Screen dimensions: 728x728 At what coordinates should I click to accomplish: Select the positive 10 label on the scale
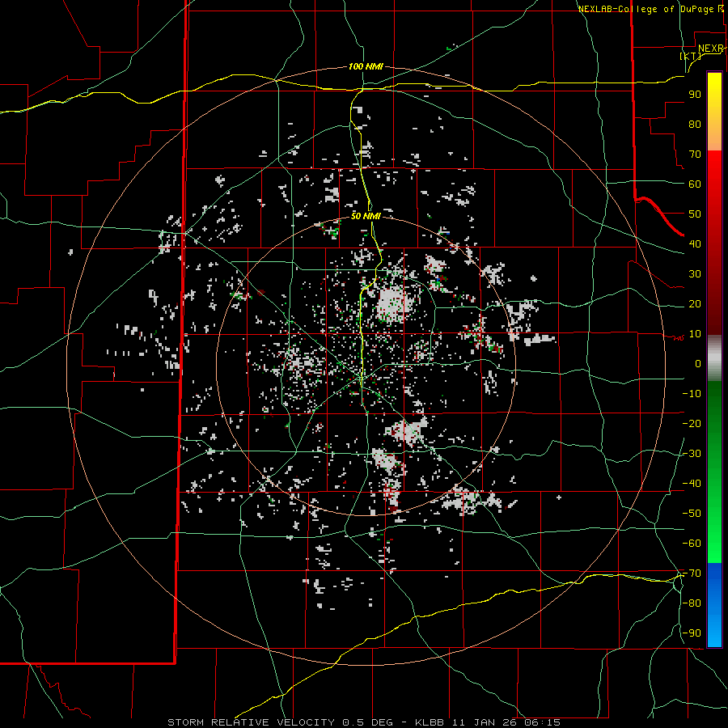coord(695,334)
